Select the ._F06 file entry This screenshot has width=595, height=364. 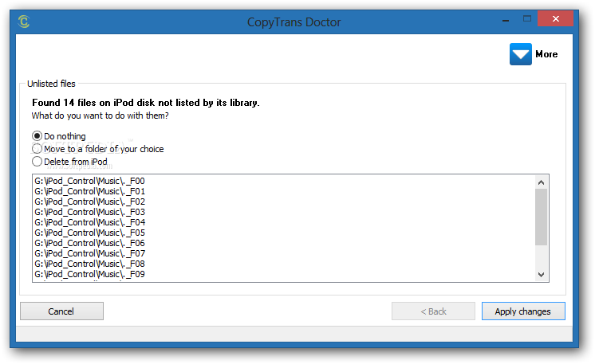tap(89, 243)
